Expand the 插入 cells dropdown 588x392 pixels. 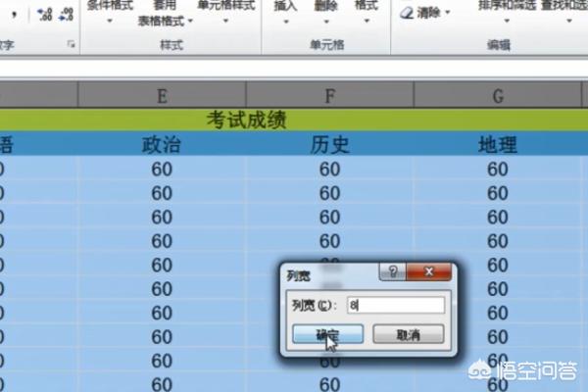pyautogui.click(x=285, y=19)
